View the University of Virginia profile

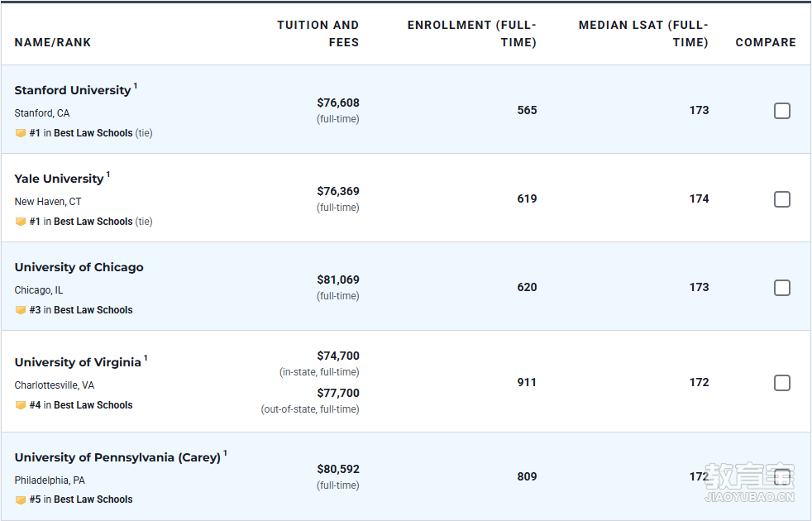pos(78,362)
